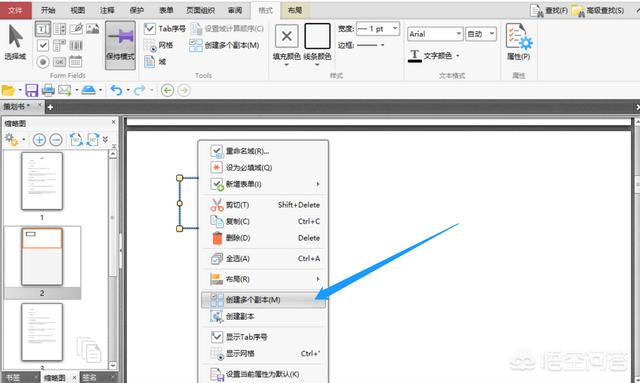Image resolution: width=640 pixels, height=383 pixels.
Task: Switch to the 视图 ribbon tab
Action: [x=78, y=10]
